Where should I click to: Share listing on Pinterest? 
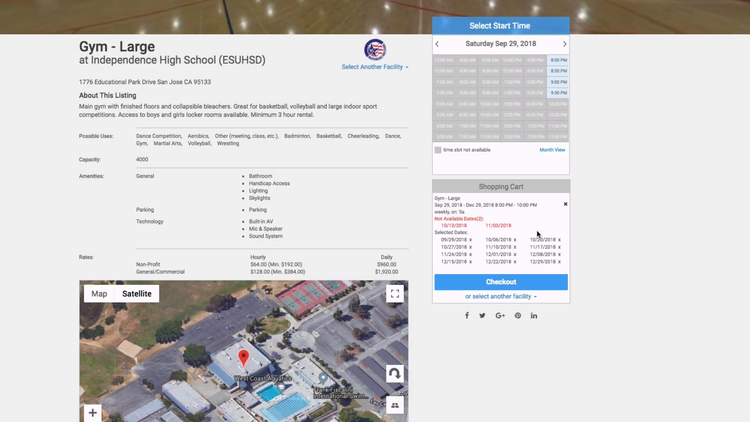point(518,316)
